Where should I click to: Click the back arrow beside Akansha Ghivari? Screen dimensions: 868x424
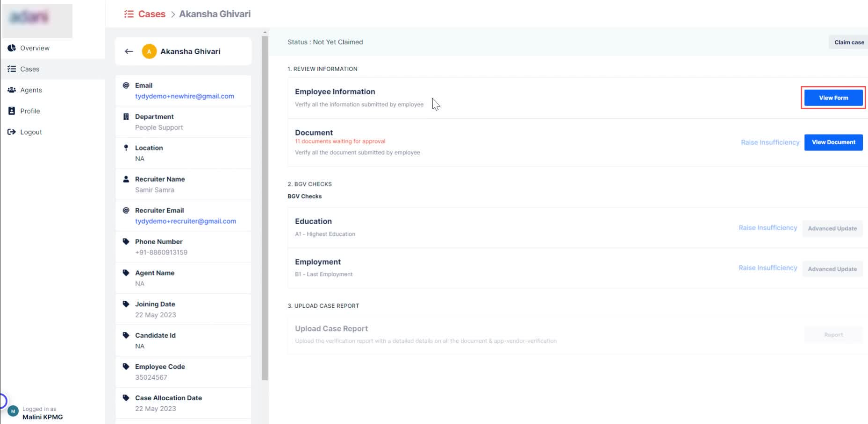click(129, 51)
